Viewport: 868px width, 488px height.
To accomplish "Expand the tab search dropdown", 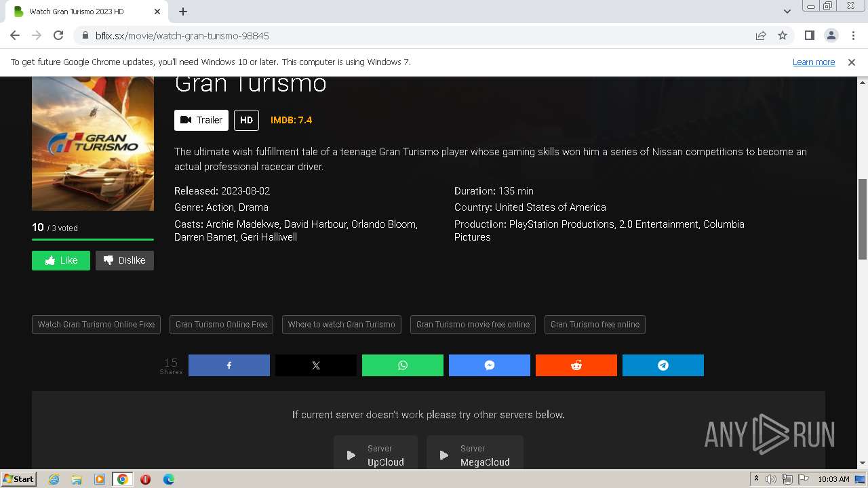I will (x=787, y=12).
